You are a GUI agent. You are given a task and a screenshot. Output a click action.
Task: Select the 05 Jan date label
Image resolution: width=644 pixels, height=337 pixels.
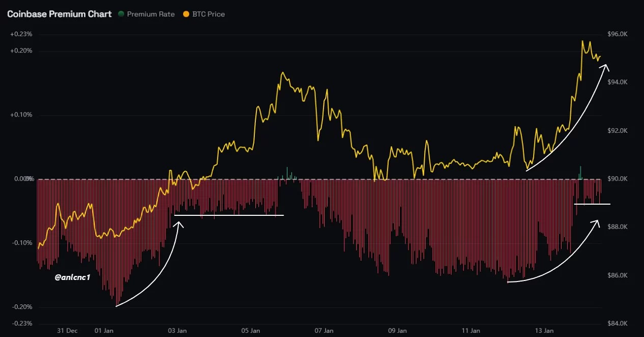250,331
